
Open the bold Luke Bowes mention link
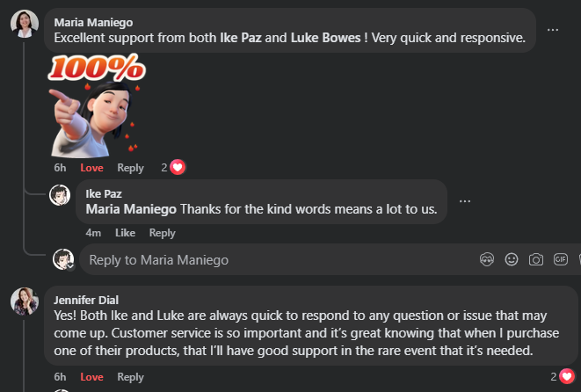325,38
